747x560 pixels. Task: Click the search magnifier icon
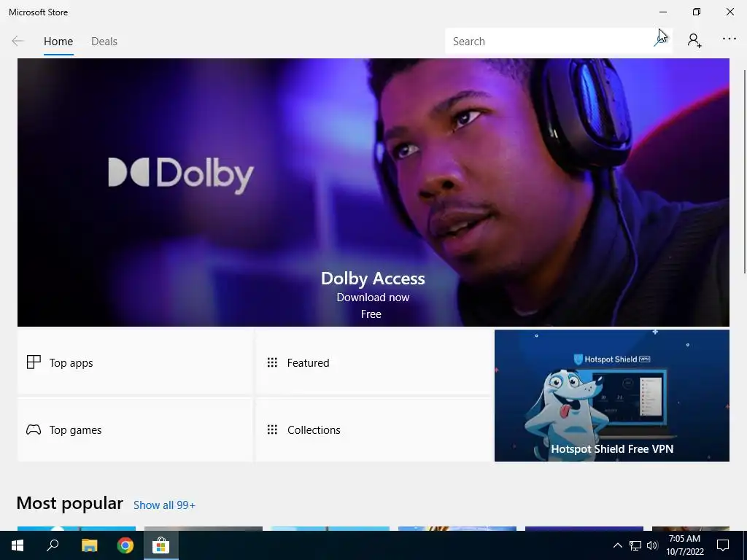coord(660,42)
